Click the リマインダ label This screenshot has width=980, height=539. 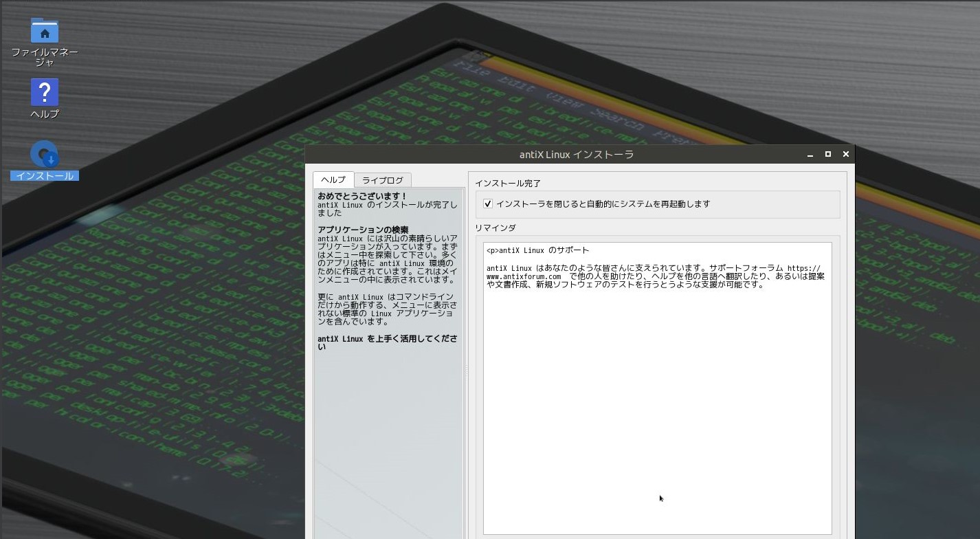coord(495,228)
